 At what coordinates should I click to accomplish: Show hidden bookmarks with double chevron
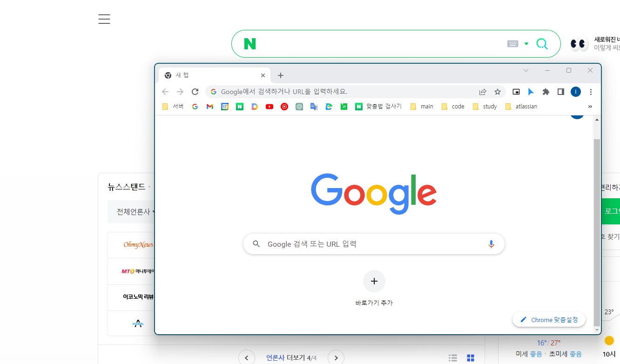[590, 107]
